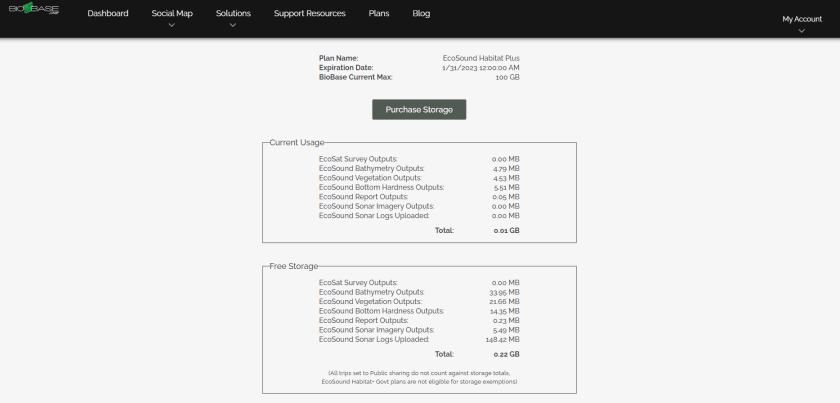840x403 pixels.
Task: Select EcoSound Vegetation Outputs in Free Storage
Action: (x=370, y=302)
